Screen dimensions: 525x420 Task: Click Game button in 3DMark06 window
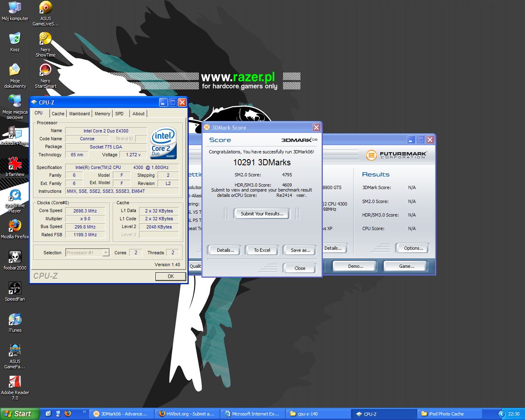click(406, 266)
